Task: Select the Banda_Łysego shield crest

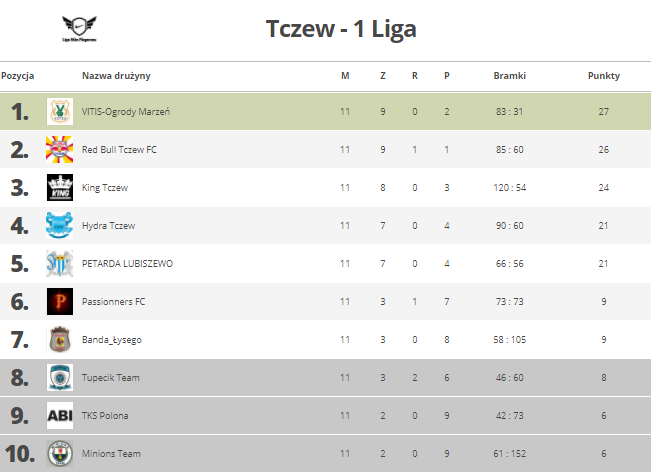Action: click(60, 340)
